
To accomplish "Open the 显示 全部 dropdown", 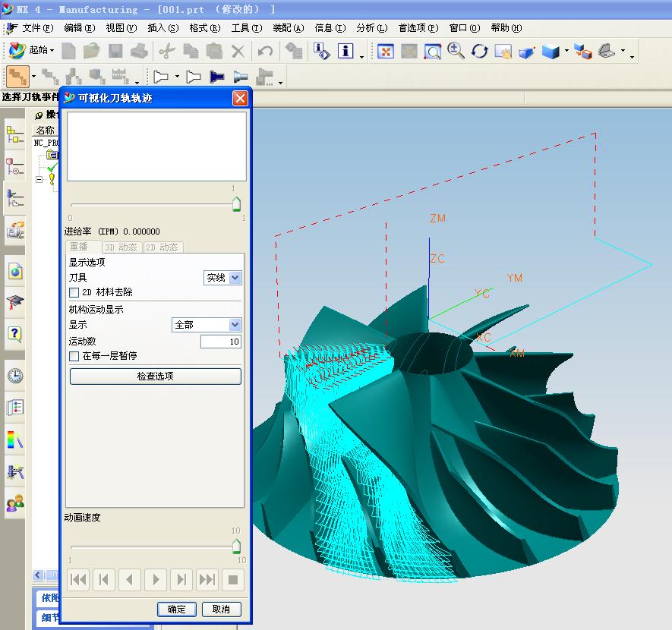I will tap(207, 325).
